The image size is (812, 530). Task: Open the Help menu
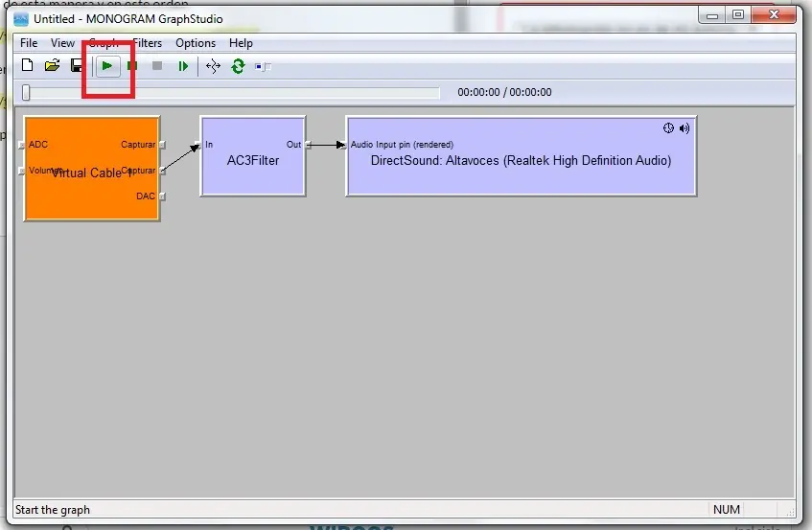pos(241,43)
